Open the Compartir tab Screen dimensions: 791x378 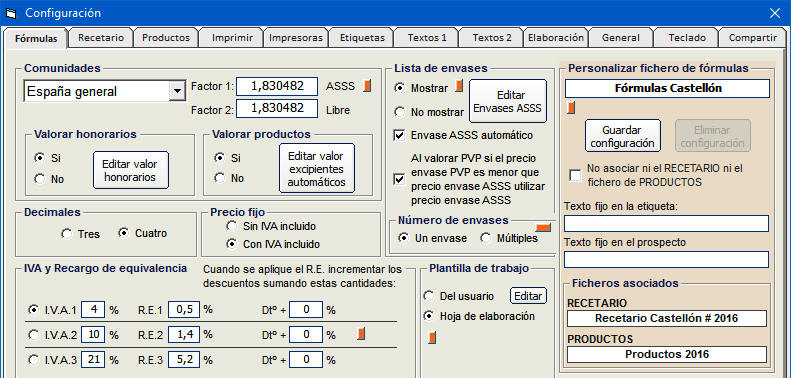click(752, 38)
